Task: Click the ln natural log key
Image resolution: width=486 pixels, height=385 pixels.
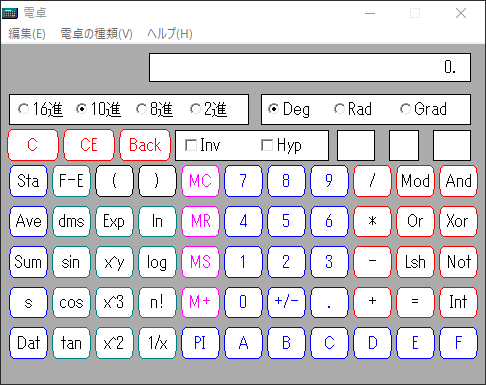Action: (x=157, y=221)
